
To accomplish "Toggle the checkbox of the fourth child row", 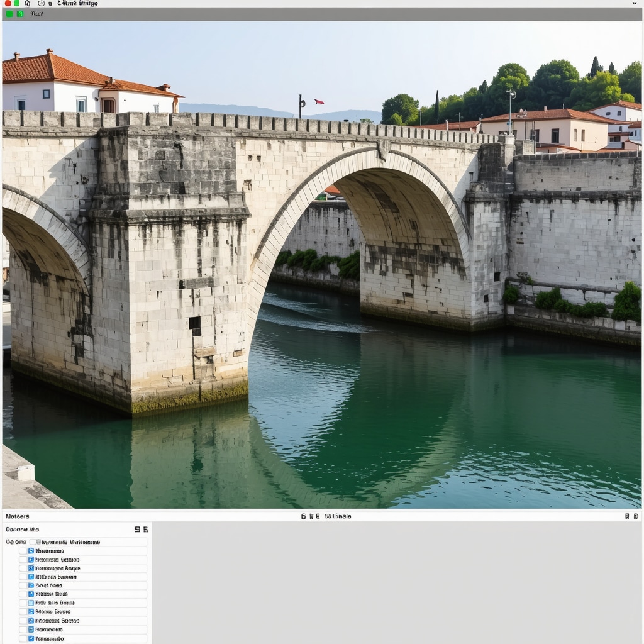I will (x=23, y=577).
